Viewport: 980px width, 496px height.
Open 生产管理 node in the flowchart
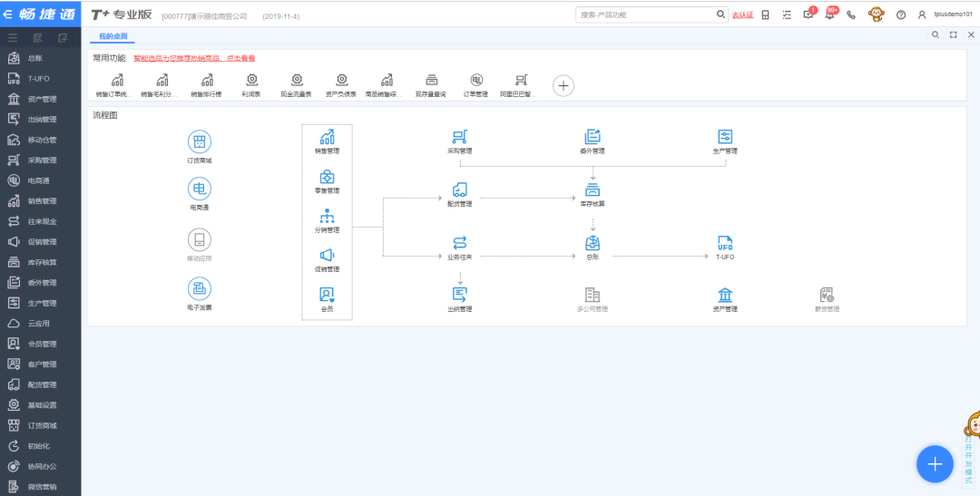click(x=725, y=141)
